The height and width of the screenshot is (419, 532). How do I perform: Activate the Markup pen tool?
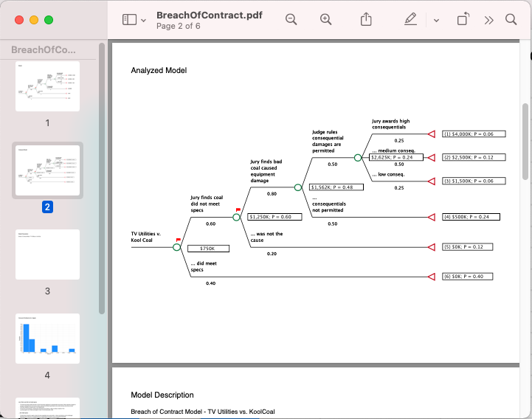pyautogui.click(x=410, y=19)
